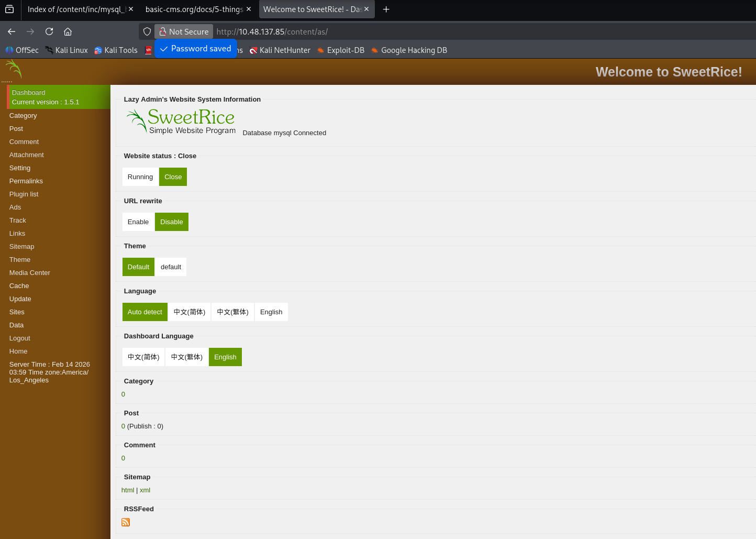
Task: Click the shield tracking protection icon
Action: [147, 31]
